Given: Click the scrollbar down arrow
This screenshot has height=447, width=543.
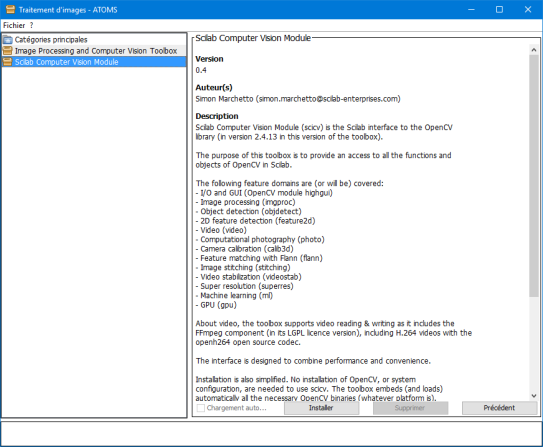Looking at the screenshot, I should coord(534,395).
